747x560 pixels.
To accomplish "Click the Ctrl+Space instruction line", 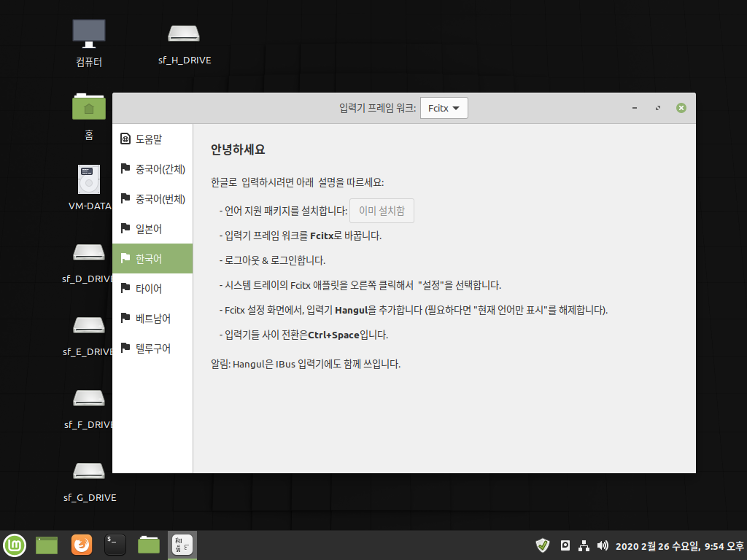I will 304,335.
